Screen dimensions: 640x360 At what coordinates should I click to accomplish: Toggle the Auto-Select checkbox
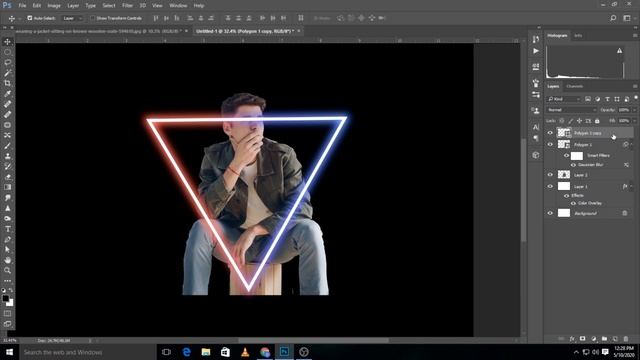point(30,18)
